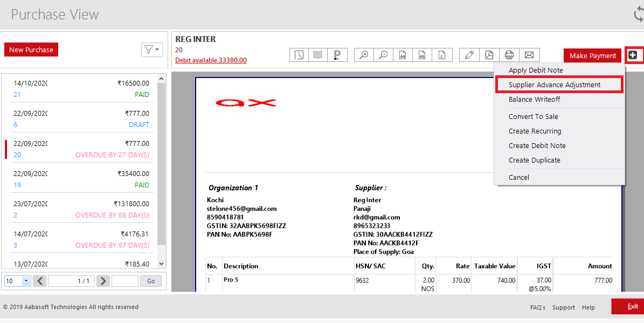Advance to next page with arrow
The width and height of the screenshot is (644, 323).
[102, 280]
